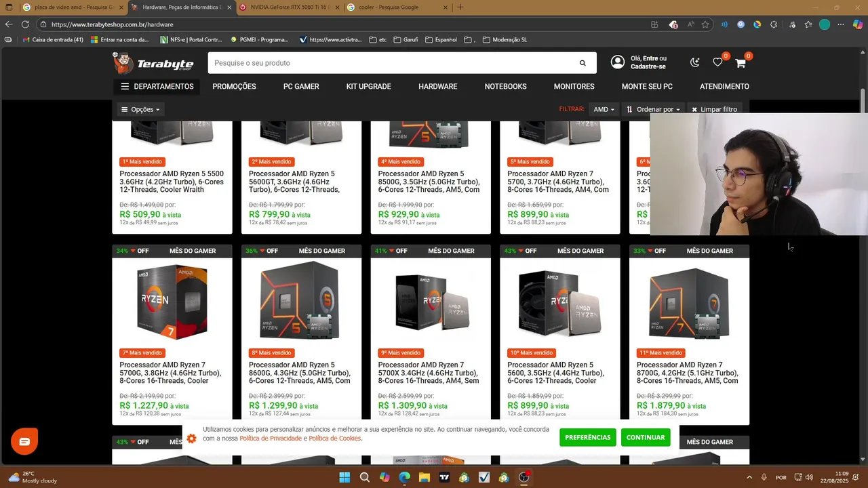Open the Garufi bookmark folder
This screenshot has width=868, height=488.
point(406,40)
